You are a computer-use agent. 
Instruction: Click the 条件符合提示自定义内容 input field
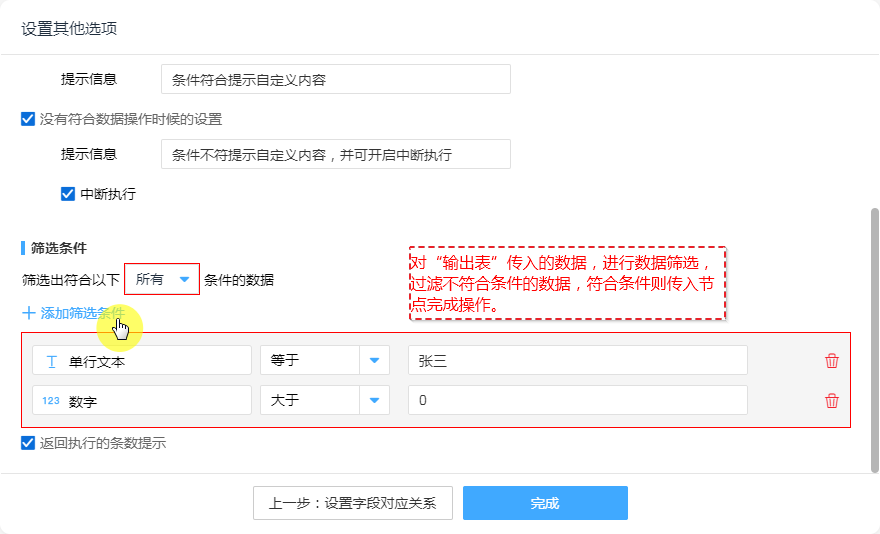pyautogui.click(x=335, y=80)
